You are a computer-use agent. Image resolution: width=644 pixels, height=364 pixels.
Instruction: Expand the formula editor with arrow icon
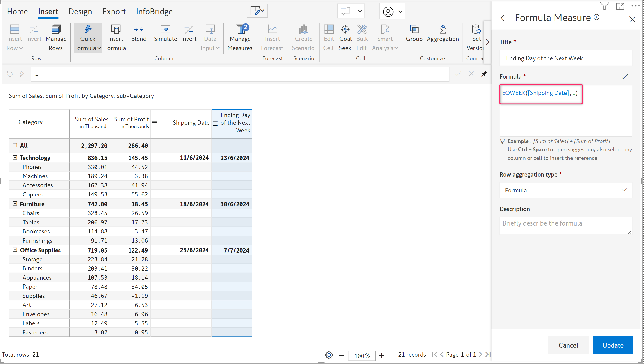point(625,77)
